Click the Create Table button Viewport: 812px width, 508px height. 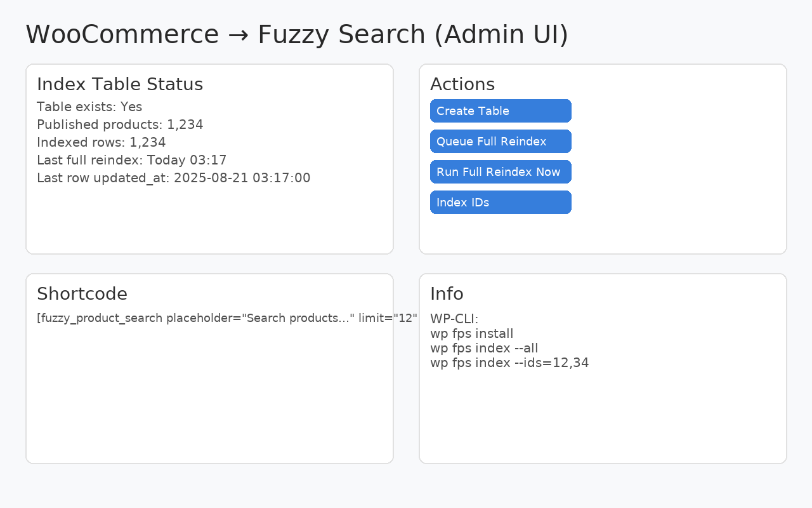(501, 111)
